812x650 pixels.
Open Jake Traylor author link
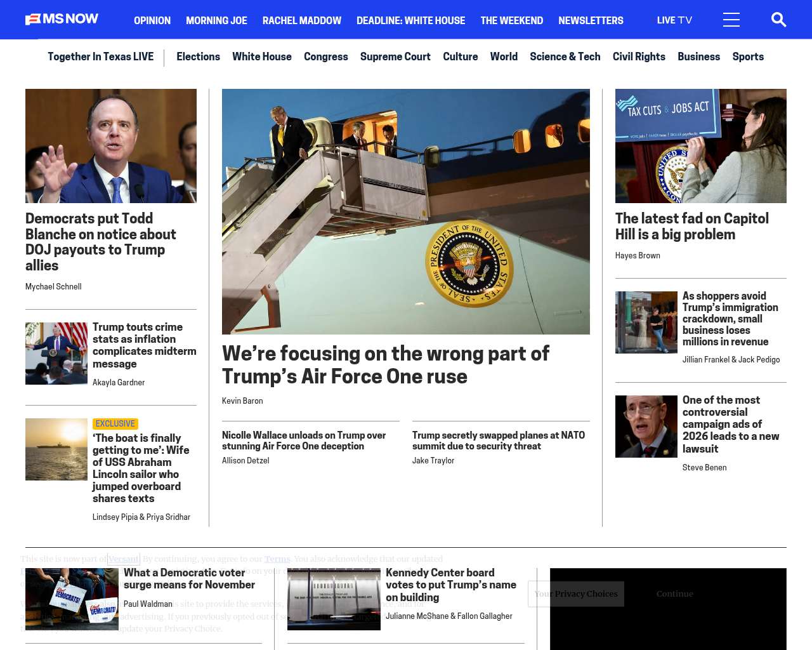pos(433,461)
